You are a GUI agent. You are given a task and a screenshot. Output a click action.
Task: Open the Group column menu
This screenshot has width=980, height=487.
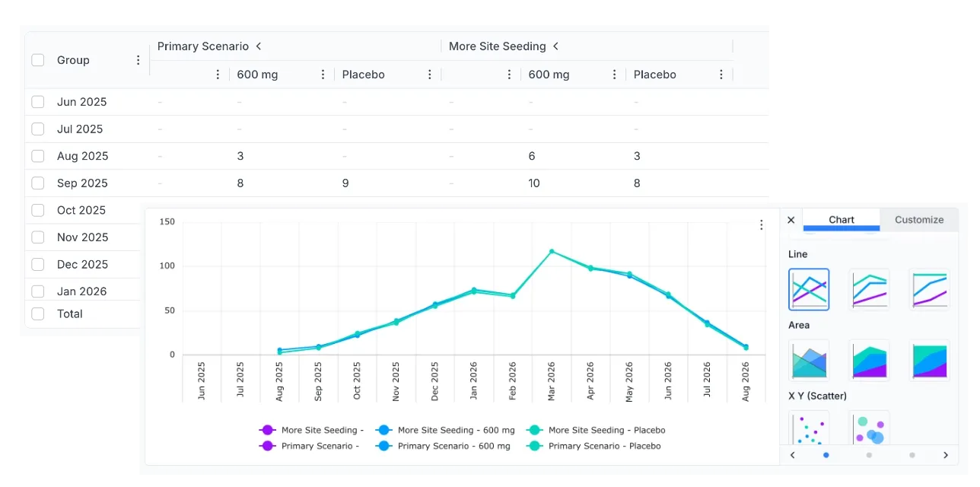[x=138, y=60]
